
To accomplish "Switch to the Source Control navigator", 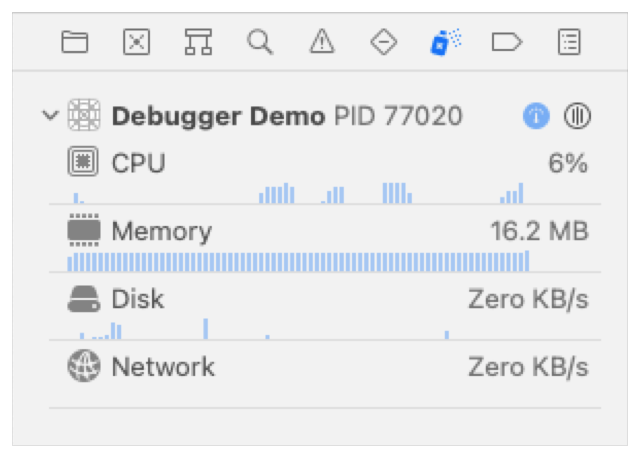I will (136, 42).
